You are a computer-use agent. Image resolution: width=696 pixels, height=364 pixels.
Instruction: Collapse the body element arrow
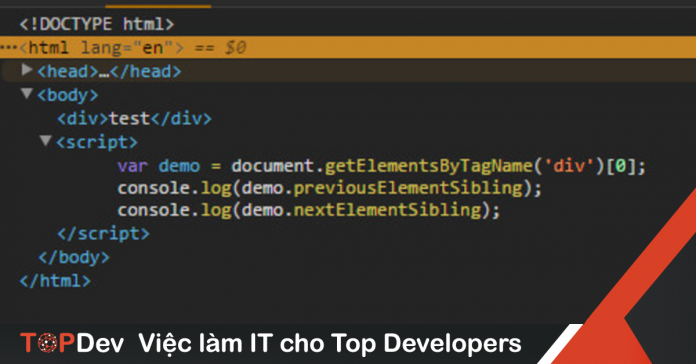[27, 94]
